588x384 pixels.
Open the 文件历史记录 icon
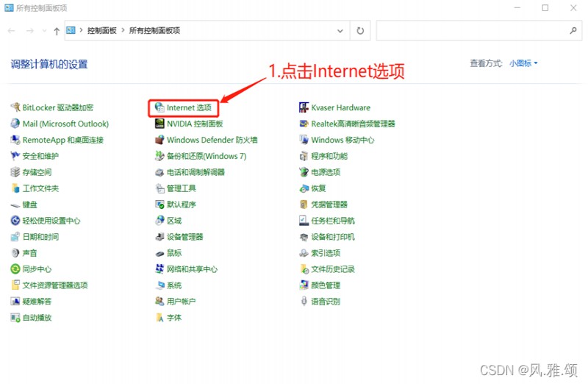pyautogui.click(x=304, y=269)
